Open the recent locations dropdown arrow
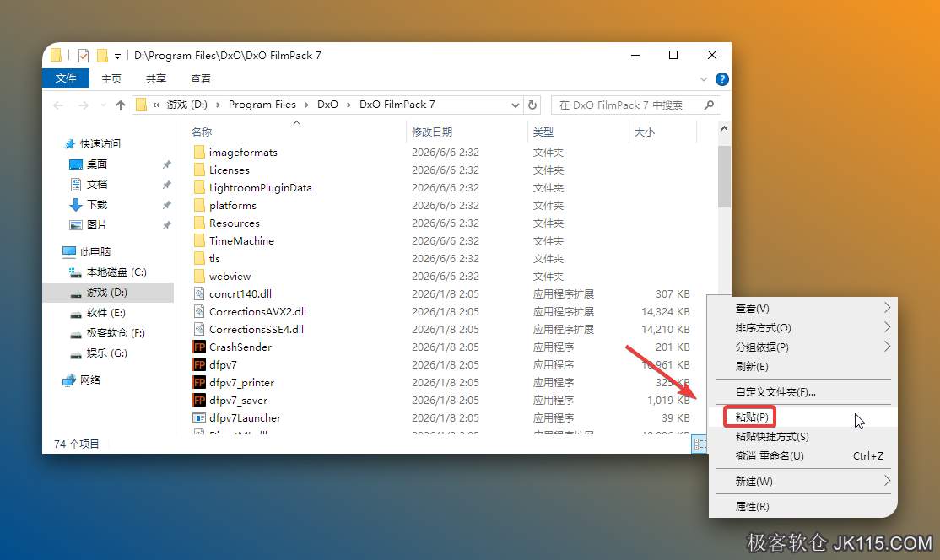The height and width of the screenshot is (560, 940). click(102, 105)
